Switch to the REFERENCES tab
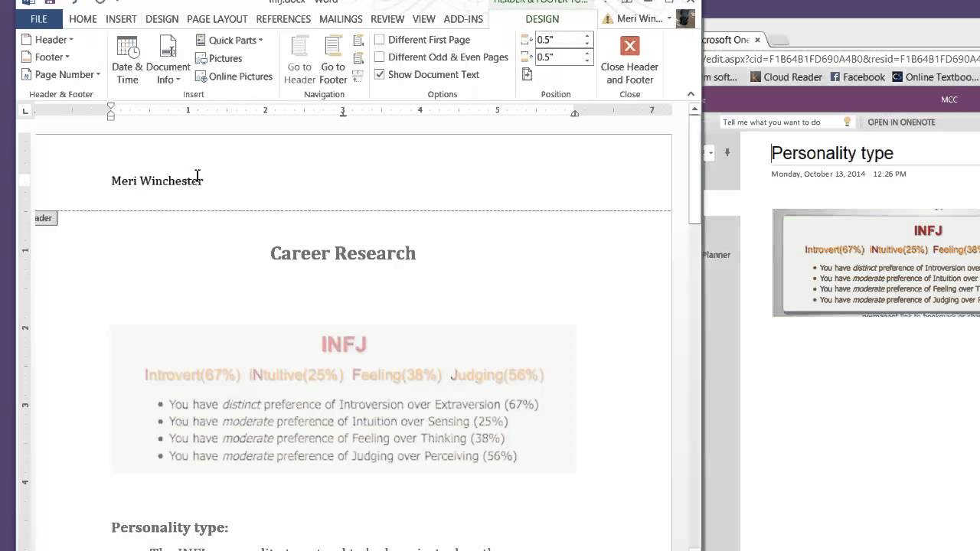The height and width of the screenshot is (551, 980). 284,19
